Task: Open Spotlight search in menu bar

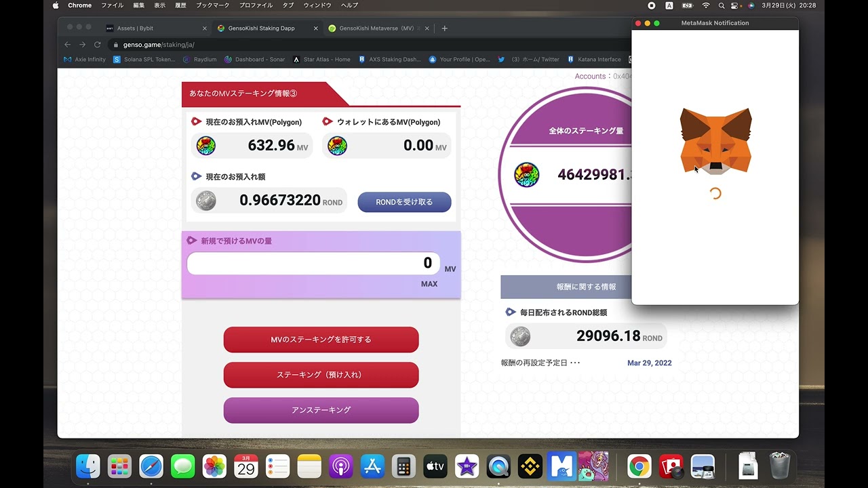Action: 722,5
